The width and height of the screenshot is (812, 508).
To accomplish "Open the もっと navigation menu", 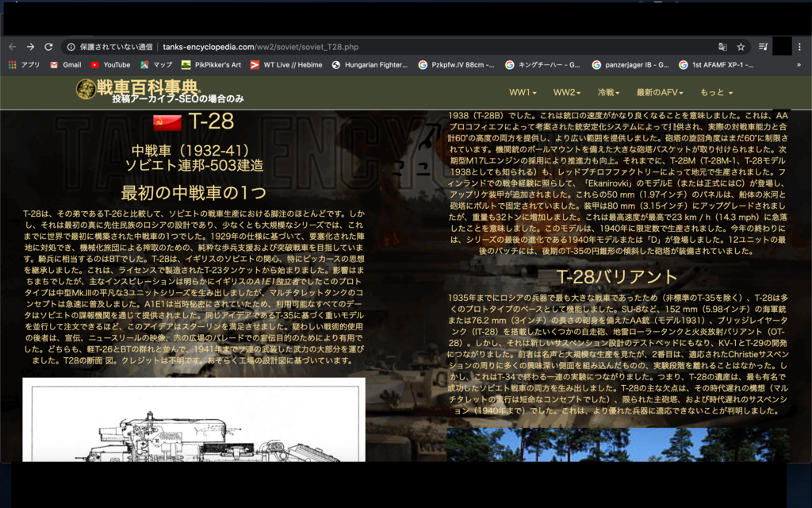I will click(x=716, y=93).
